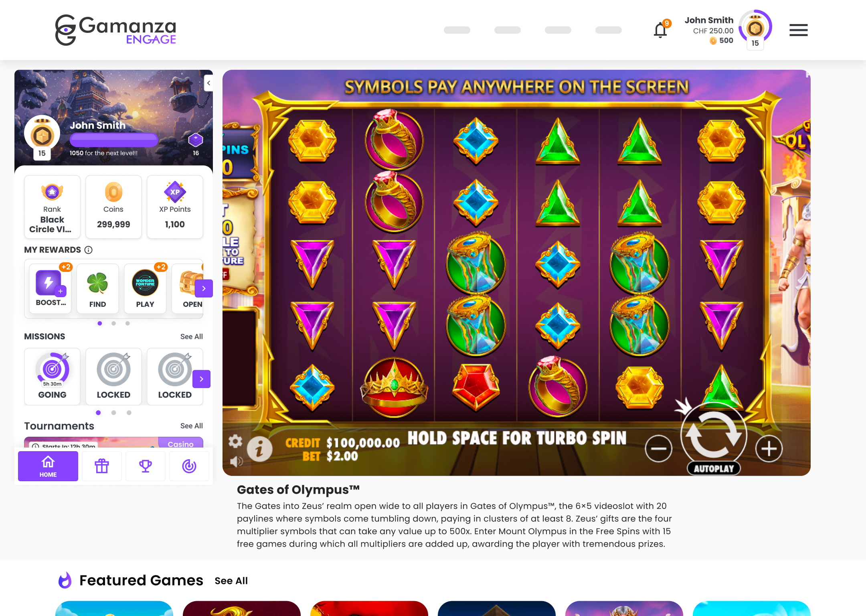
Task: Collapse the player sidebar panel
Action: coord(208,83)
